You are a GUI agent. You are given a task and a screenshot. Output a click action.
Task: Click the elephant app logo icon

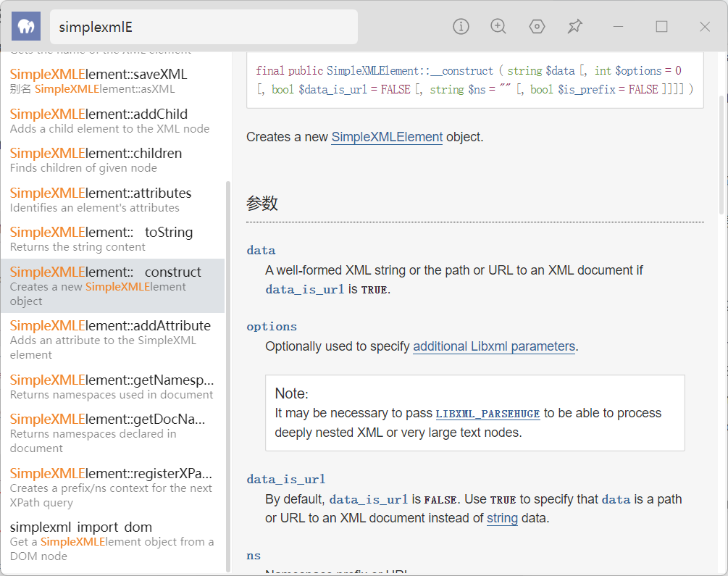(26, 27)
